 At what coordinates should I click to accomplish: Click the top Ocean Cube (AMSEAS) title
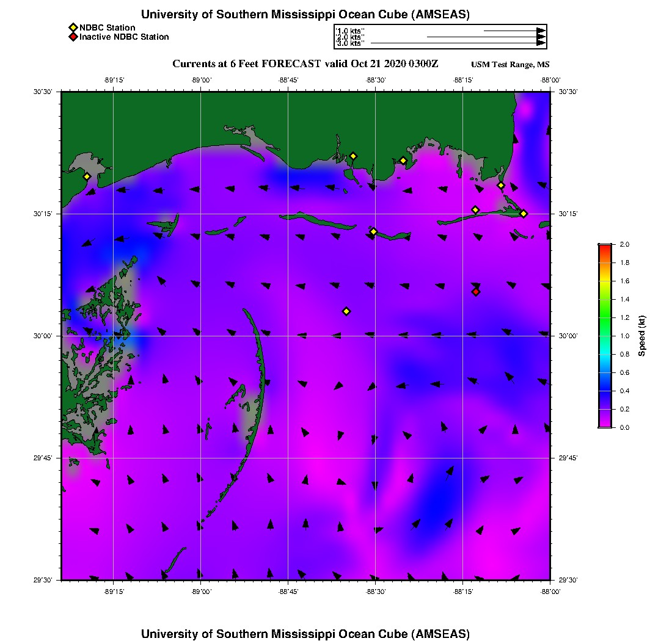[305, 15]
